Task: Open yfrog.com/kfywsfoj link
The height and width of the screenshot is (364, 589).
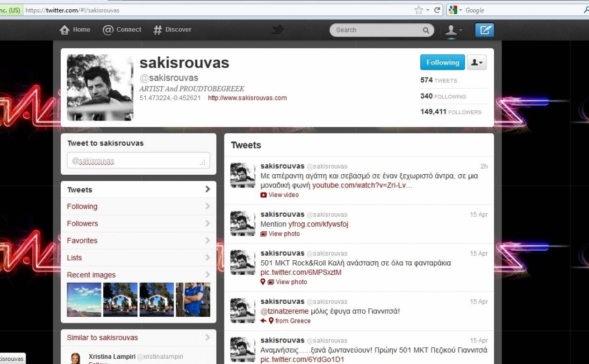Action: [x=318, y=224]
